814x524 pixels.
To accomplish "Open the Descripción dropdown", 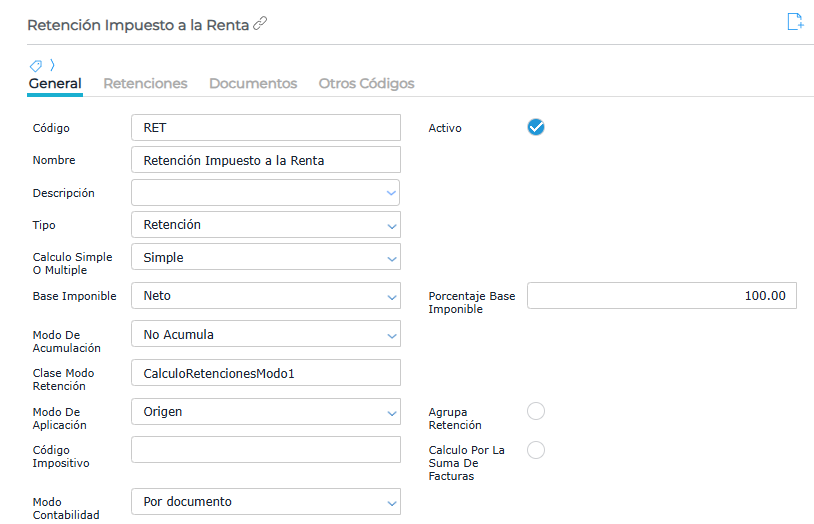I will 391,193.
